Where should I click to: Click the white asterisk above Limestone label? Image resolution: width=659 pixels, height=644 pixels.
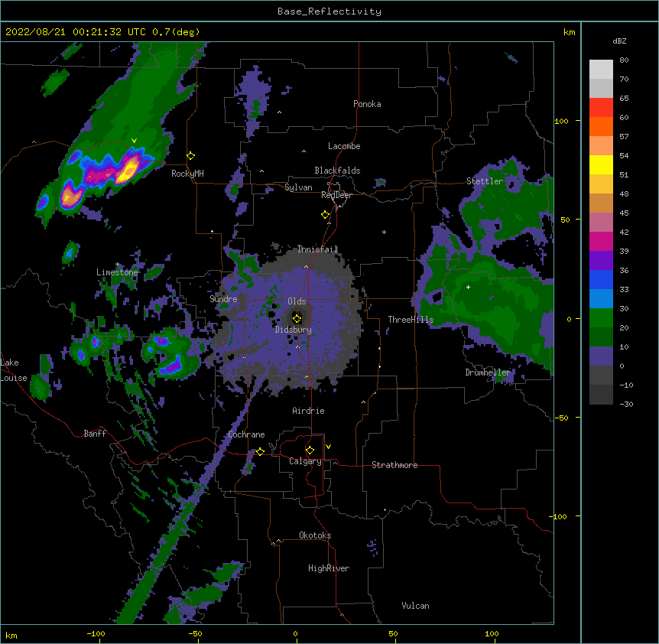click(x=117, y=265)
